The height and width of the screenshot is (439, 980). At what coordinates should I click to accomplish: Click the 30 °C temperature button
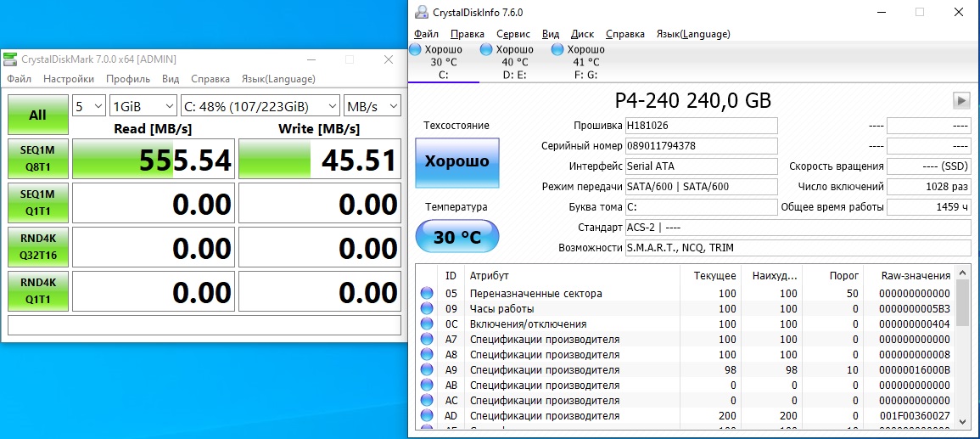click(457, 236)
